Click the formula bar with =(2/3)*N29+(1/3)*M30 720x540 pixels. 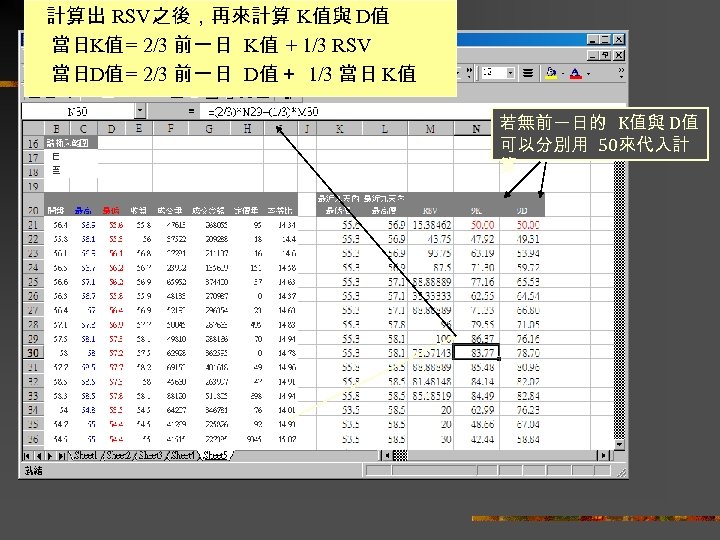[x=344, y=111]
